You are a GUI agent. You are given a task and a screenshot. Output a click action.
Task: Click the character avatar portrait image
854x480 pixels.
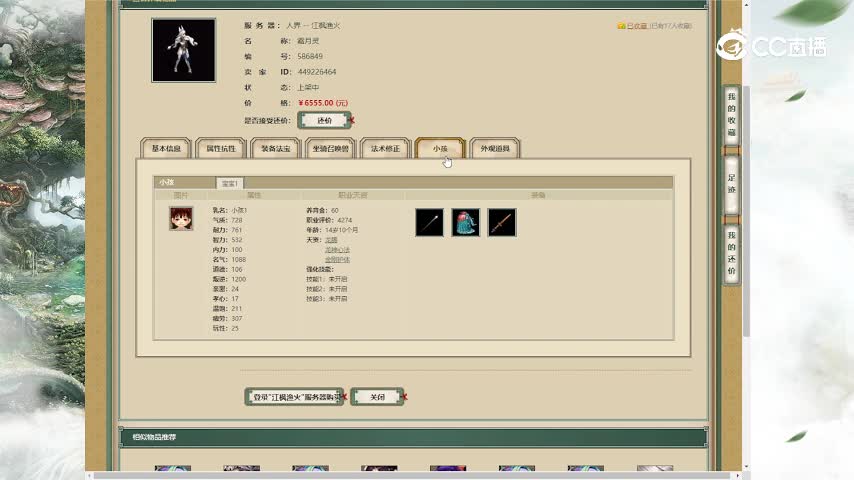[x=183, y=50]
